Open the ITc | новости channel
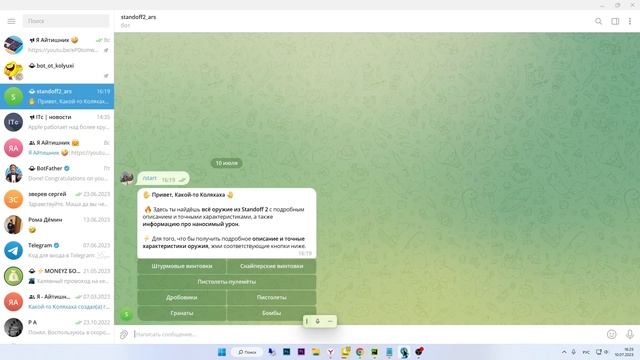 [x=57, y=122]
